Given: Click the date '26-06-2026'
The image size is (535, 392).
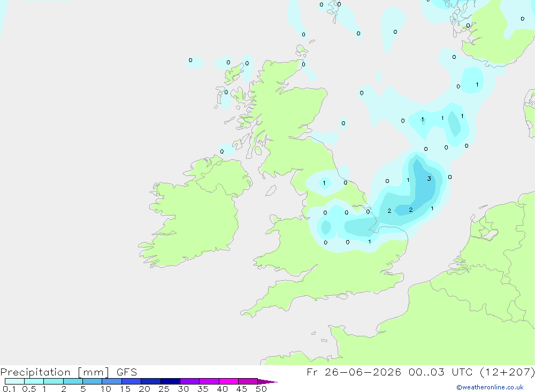Looking at the screenshot, I should (x=363, y=372).
